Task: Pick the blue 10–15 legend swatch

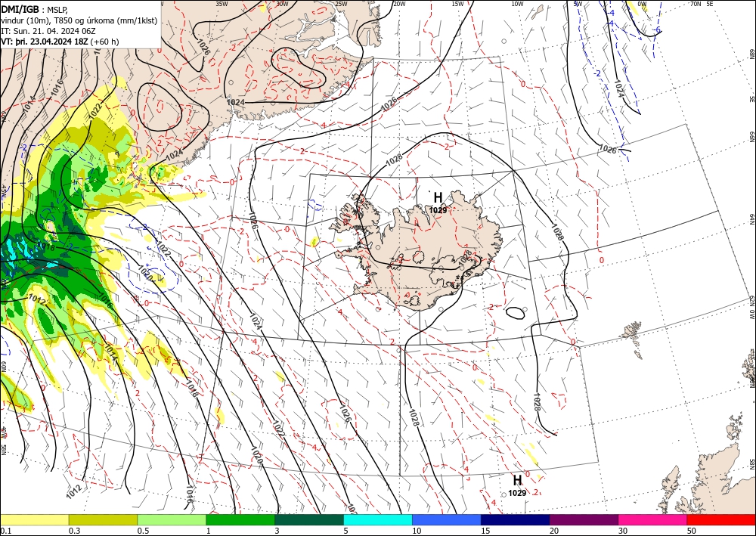Action: pos(447,519)
